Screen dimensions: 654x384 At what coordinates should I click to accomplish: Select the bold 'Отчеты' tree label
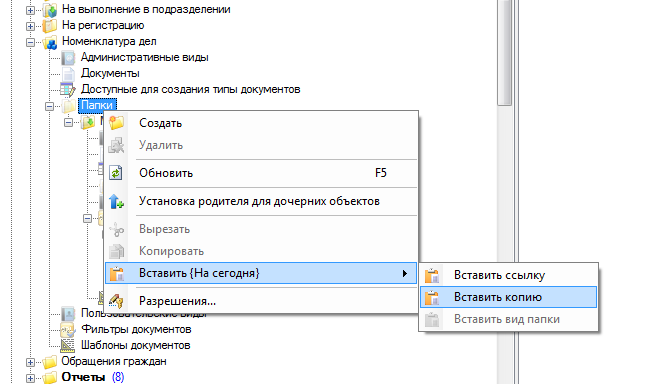coord(83,377)
